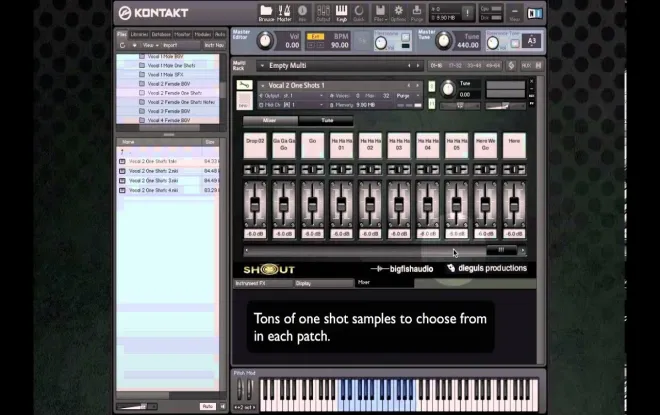Viewport: 660px width, 415px height.
Task: Open the instrument Purge dropdown
Action: [x=408, y=96]
